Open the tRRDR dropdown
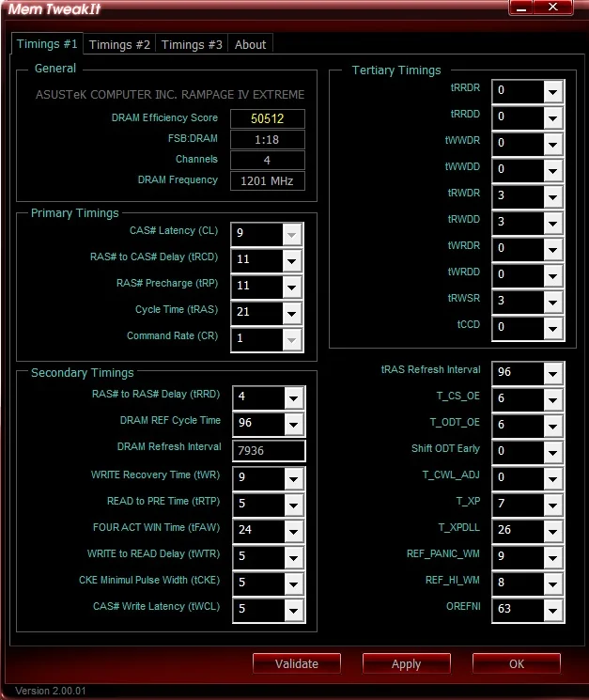The image size is (589, 700). pos(553,91)
